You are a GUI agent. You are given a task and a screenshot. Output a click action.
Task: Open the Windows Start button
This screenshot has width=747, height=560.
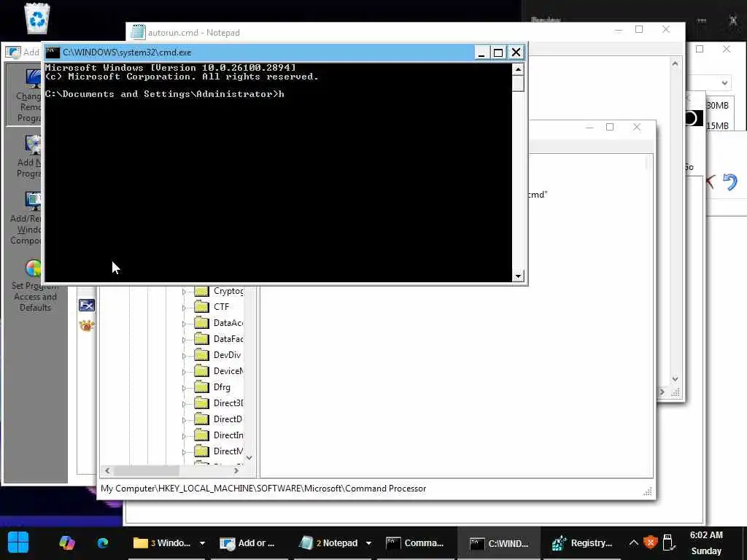(18, 542)
